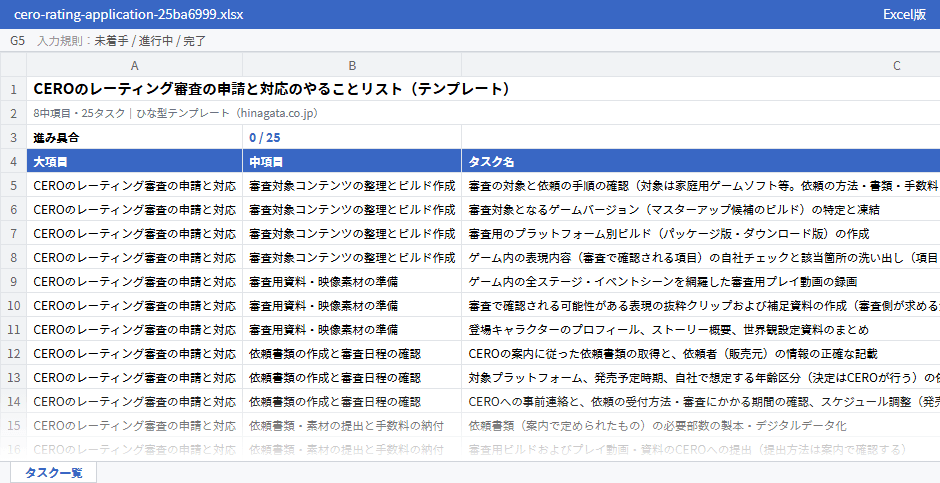Click task 依頼書類の必要部数の製本・デジタルデータ化

(701, 425)
